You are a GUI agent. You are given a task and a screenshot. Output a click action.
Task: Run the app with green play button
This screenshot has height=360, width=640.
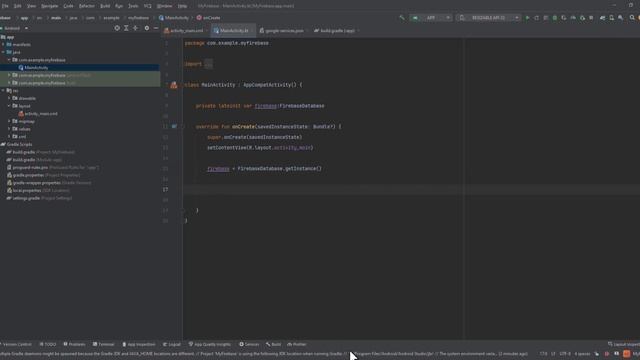(527, 18)
